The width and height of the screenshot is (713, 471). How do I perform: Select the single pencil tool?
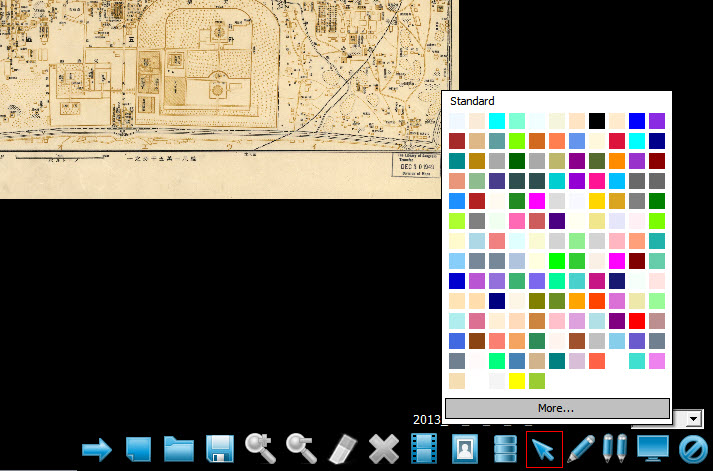[580, 449]
